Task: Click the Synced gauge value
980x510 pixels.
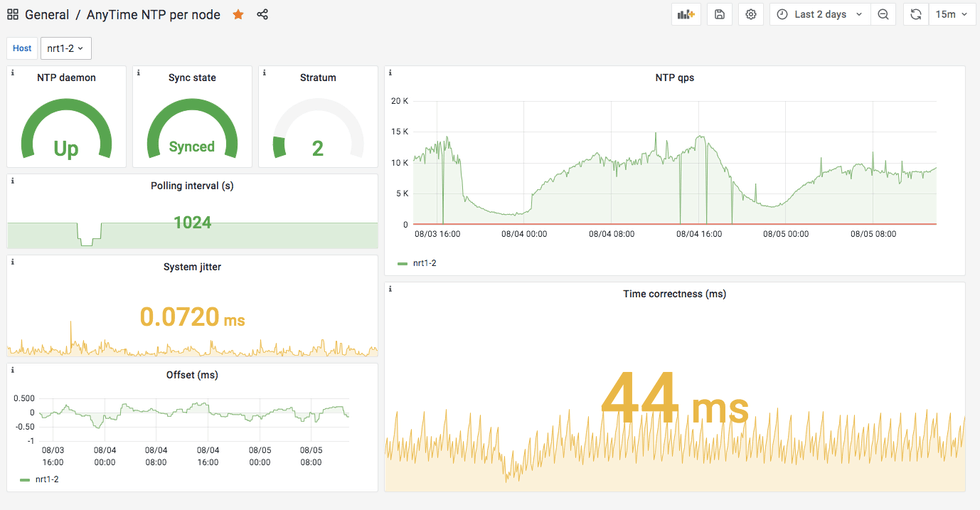Action: 192,146
